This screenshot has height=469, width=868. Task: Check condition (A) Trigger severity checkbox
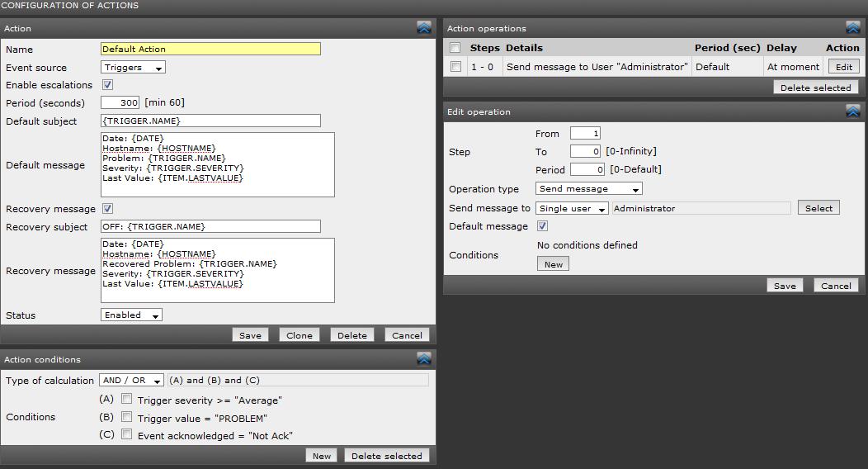pyautogui.click(x=127, y=399)
